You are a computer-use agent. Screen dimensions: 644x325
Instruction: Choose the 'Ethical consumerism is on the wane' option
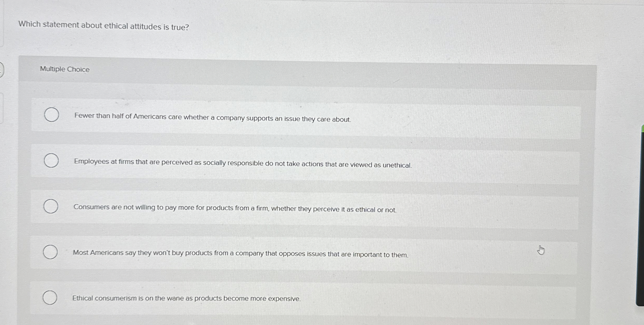point(186,298)
